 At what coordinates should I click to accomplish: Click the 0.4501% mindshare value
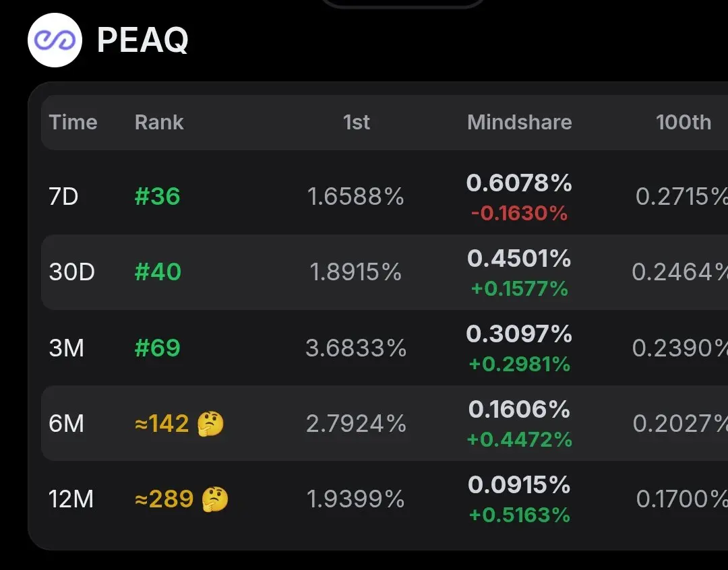coord(519,259)
